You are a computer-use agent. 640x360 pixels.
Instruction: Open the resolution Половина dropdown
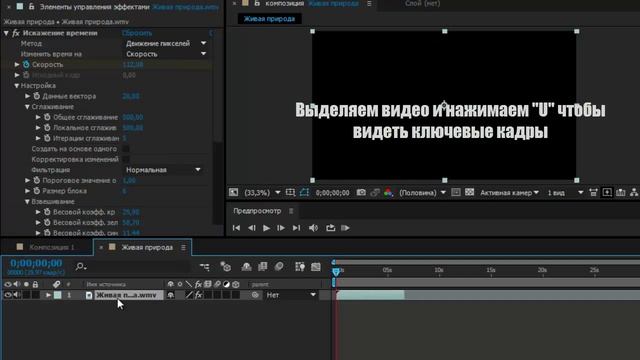pos(422,192)
